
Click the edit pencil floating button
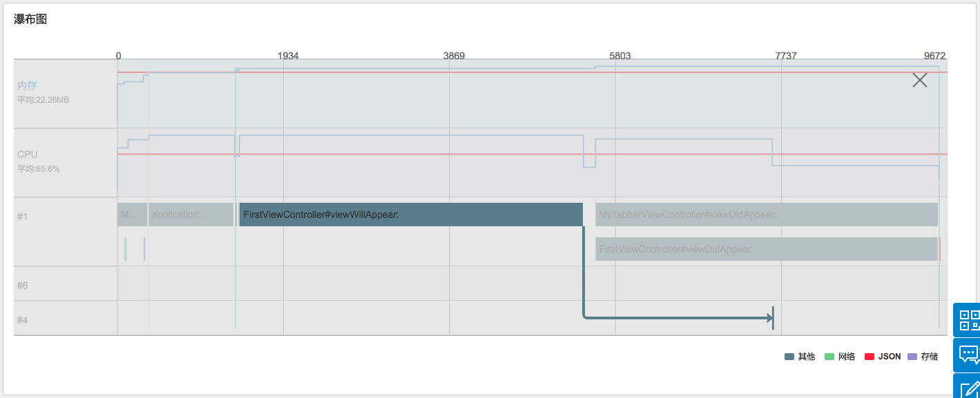[970, 388]
